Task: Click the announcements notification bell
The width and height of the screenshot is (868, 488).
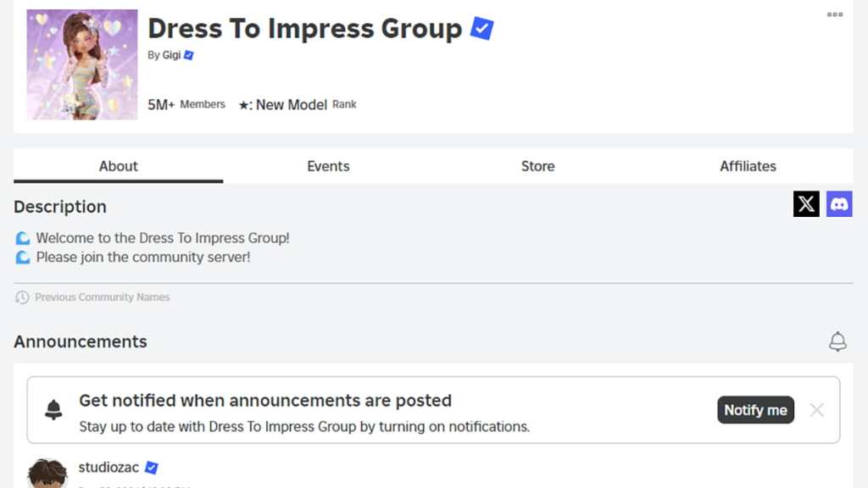Action: point(838,341)
